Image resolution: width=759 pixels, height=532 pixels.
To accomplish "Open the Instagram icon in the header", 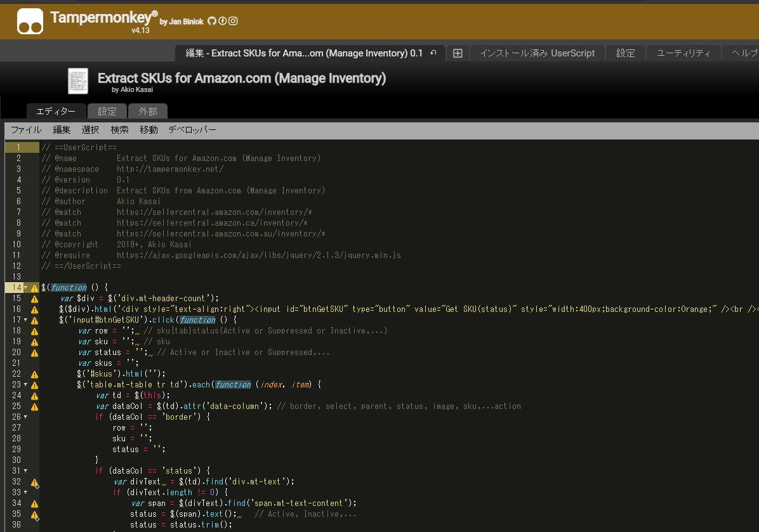I will coord(233,21).
